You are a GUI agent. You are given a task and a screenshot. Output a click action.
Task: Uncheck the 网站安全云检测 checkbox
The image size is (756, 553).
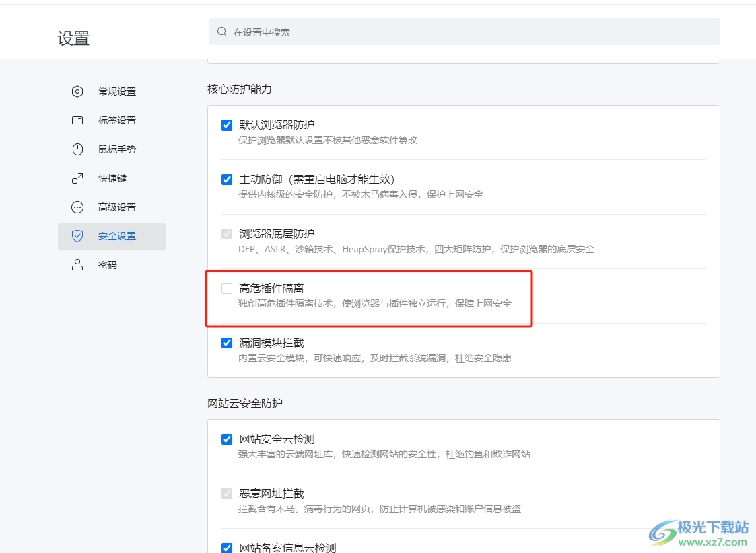pos(227,439)
